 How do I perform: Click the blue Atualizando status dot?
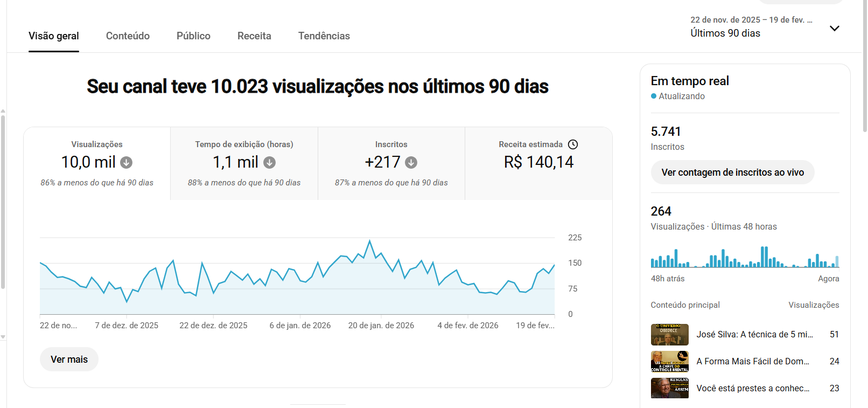point(654,96)
